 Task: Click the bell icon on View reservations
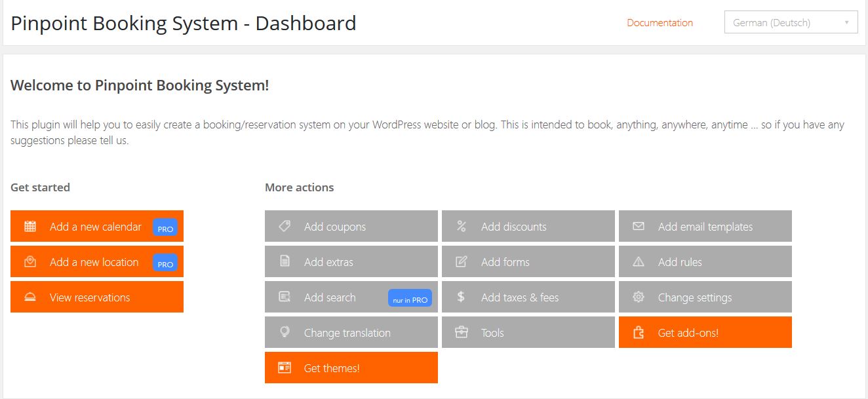tap(30, 297)
